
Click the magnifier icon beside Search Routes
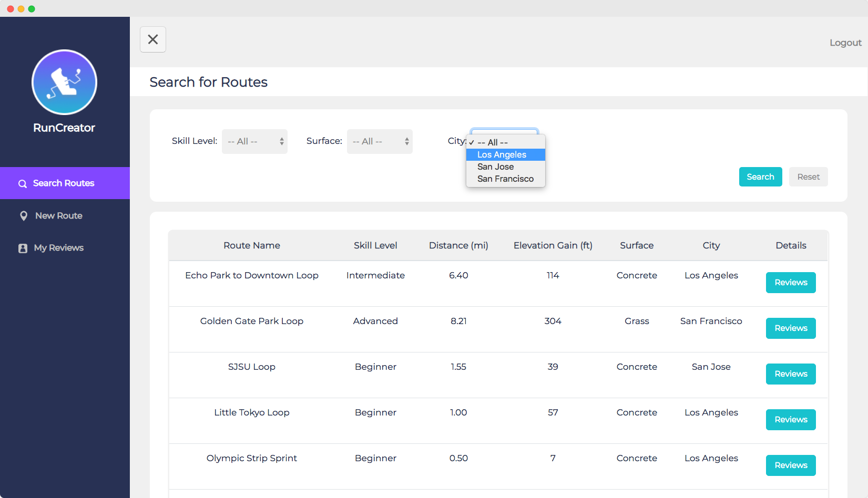23,184
